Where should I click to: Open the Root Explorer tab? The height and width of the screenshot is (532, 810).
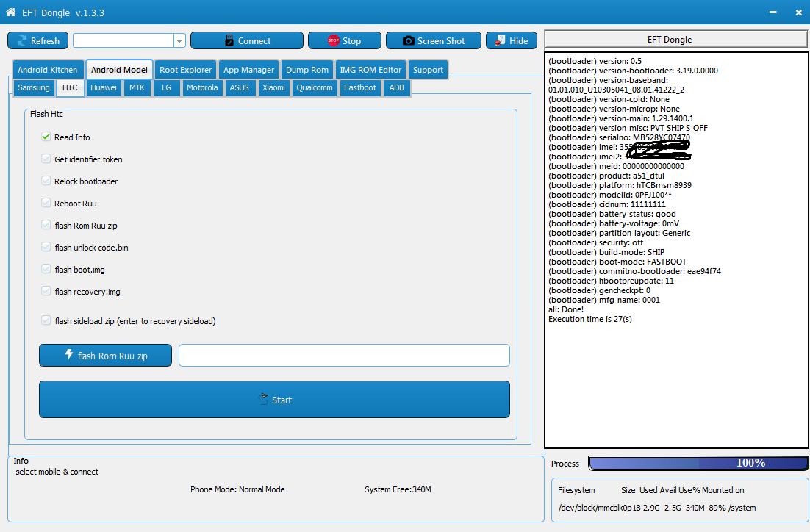tap(185, 70)
